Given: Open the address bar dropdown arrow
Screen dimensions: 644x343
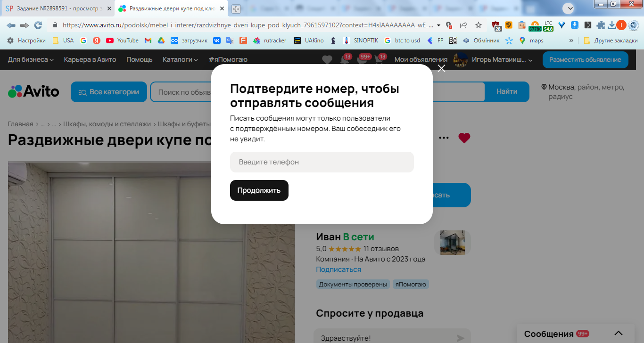Looking at the screenshot, I should pyautogui.click(x=439, y=25).
